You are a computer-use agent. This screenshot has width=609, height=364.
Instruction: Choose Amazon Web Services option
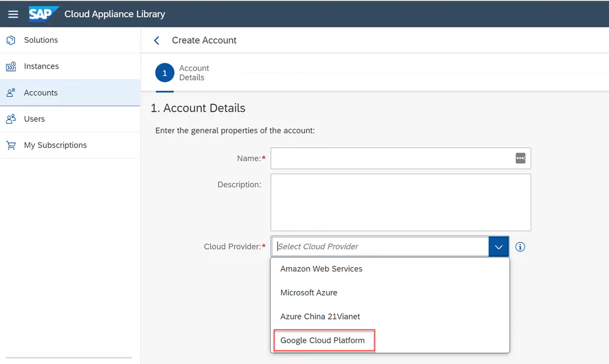click(x=390, y=269)
